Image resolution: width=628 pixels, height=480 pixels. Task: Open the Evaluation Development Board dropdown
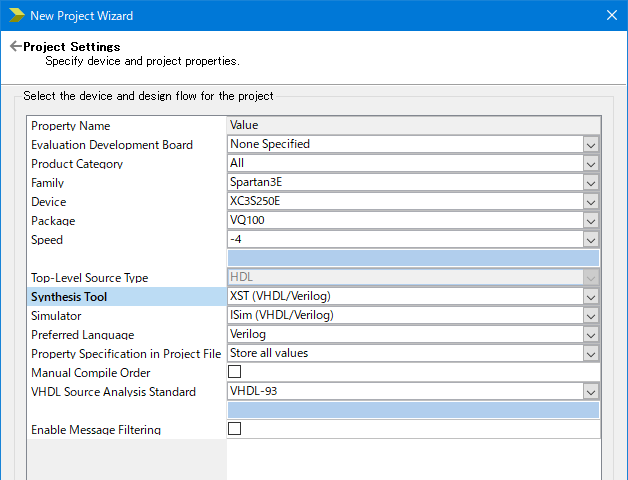(x=591, y=145)
